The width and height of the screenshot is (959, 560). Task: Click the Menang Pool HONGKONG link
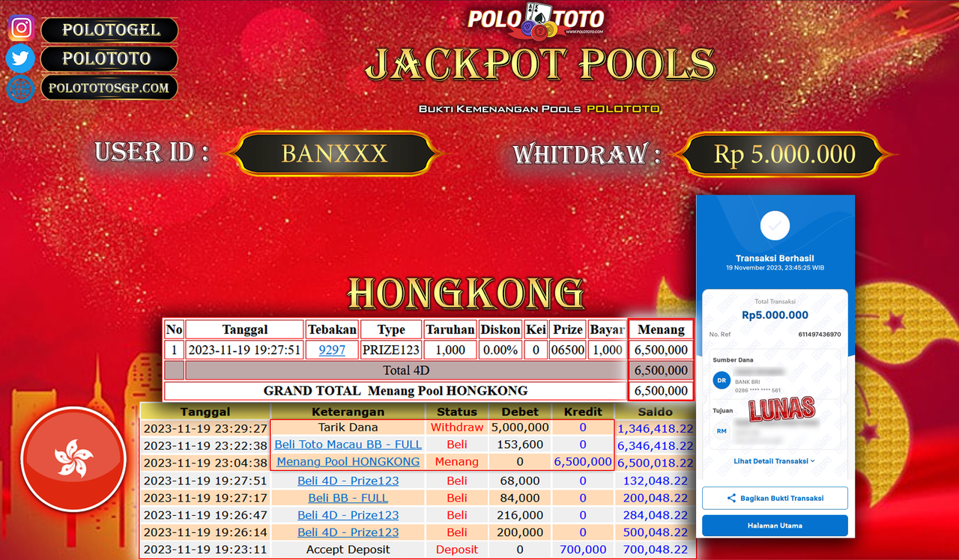click(x=347, y=461)
